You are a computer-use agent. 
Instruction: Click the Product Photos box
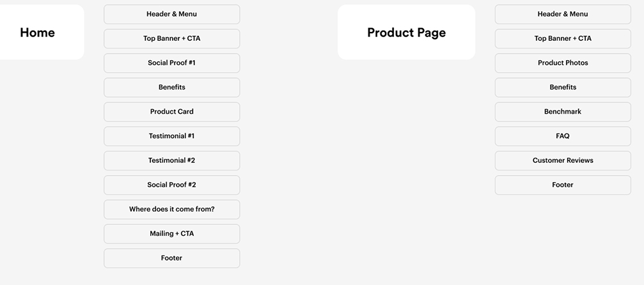click(x=563, y=63)
